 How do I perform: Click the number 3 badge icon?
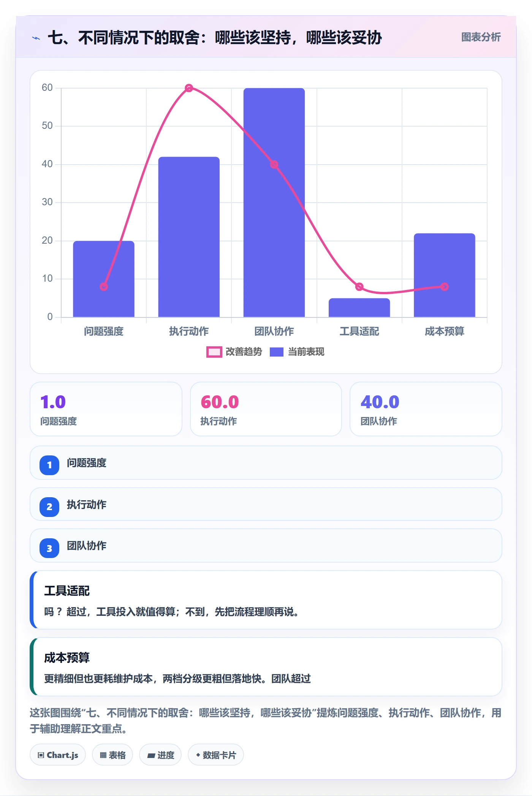point(49,548)
